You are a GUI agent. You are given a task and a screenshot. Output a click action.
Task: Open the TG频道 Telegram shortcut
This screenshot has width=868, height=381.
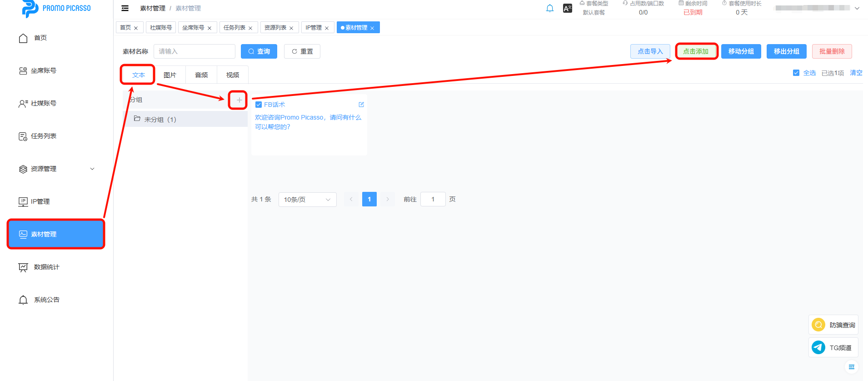[x=833, y=347]
